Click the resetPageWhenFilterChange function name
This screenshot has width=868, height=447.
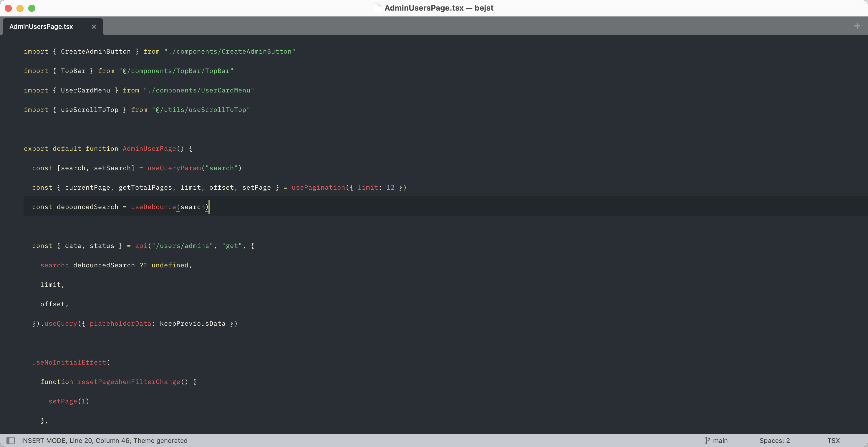click(129, 382)
